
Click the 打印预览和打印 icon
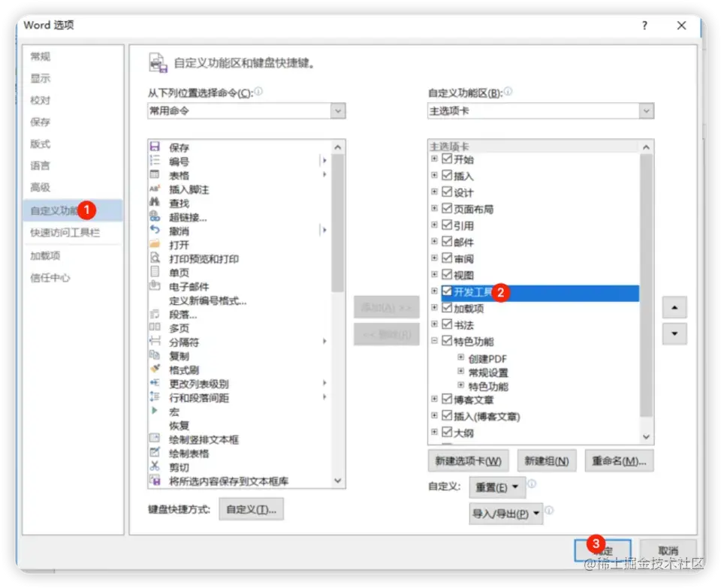155,258
